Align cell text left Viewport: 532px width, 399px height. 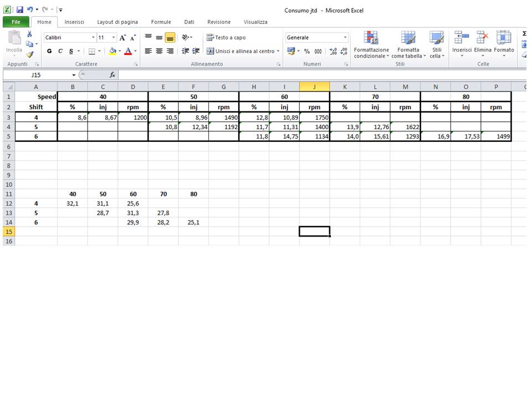tap(149, 51)
